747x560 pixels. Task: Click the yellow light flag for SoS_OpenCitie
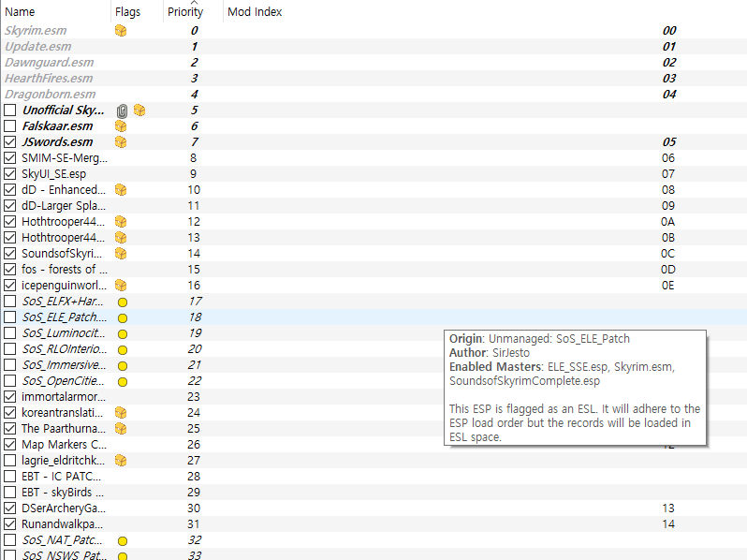pos(122,381)
